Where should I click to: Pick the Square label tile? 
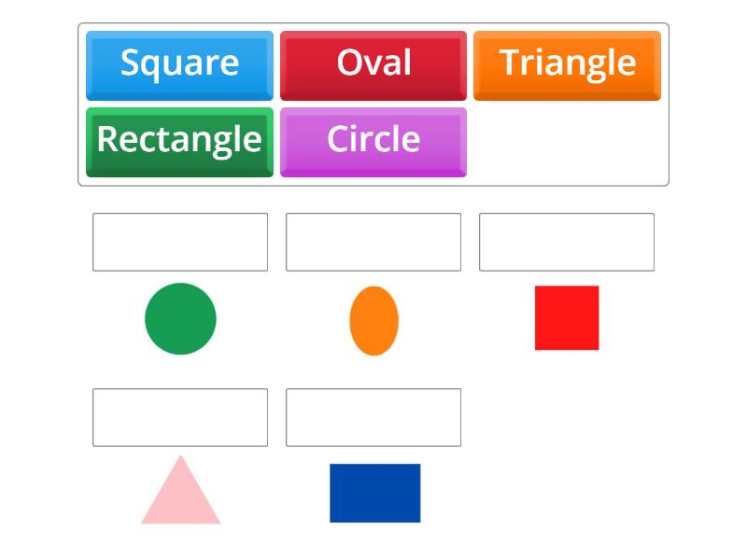click(x=179, y=63)
